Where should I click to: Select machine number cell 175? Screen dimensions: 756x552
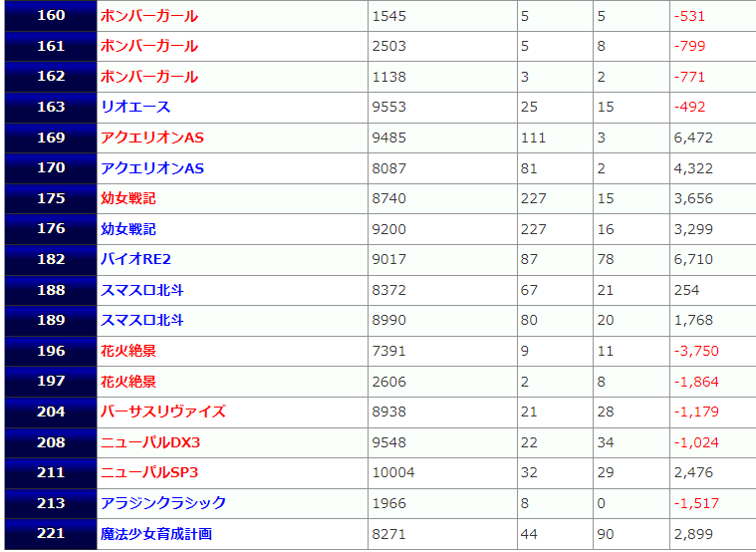pyautogui.click(x=51, y=198)
